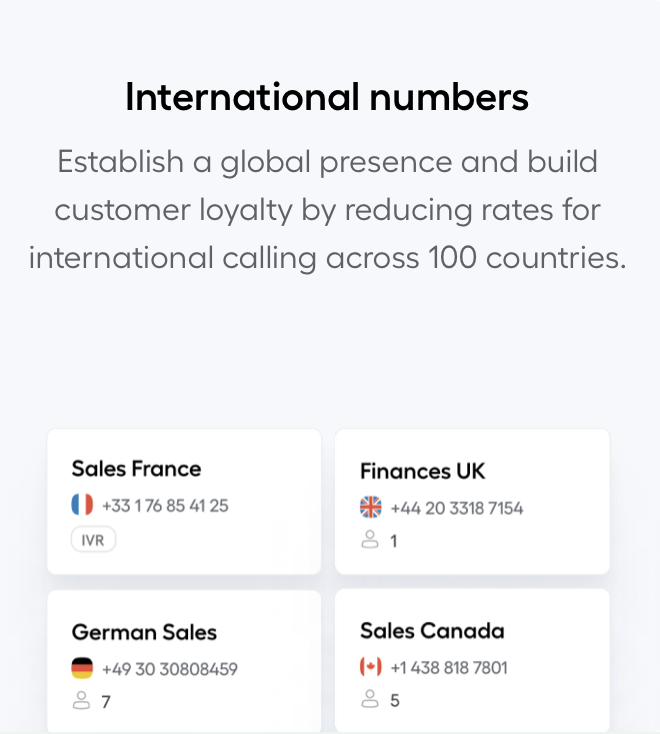Open the Sales Canada card title

pyautogui.click(x=433, y=631)
